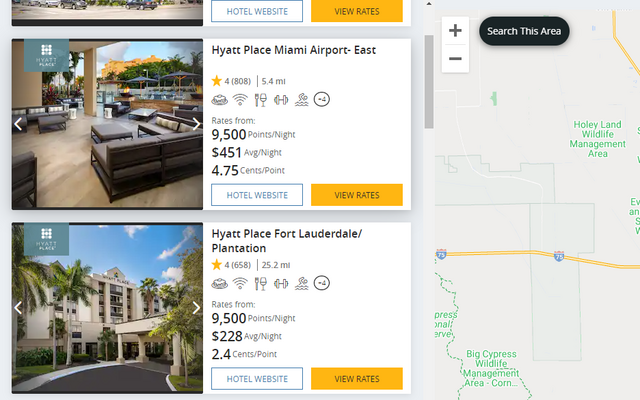This screenshot has height=400, width=640.
Task: Open hotel website for Fort Lauderdale/Plantation
Action: pos(257,379)
